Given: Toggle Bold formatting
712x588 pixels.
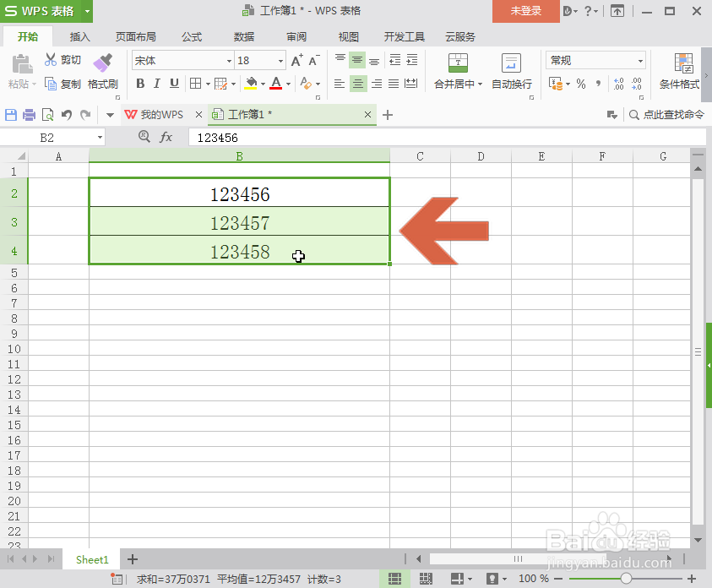Looking at the screenshot, I should (140, 84).
